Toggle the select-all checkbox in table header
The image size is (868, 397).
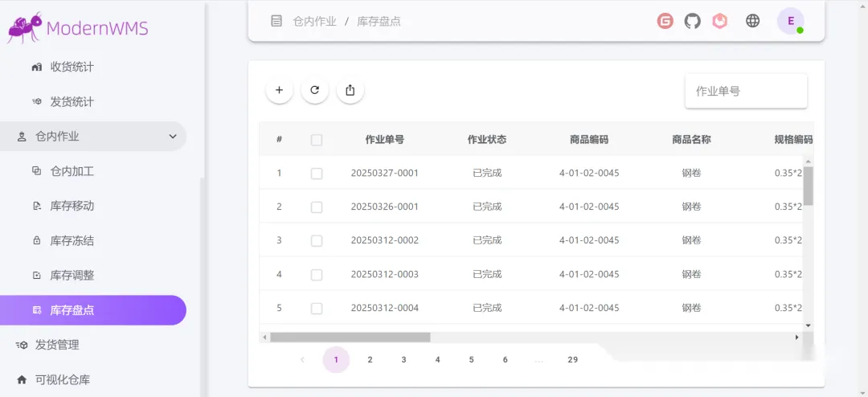[x=317, y=140]
